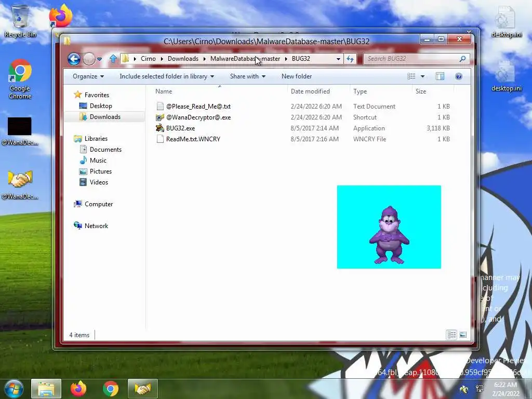Open Videos library

point(99,182)
